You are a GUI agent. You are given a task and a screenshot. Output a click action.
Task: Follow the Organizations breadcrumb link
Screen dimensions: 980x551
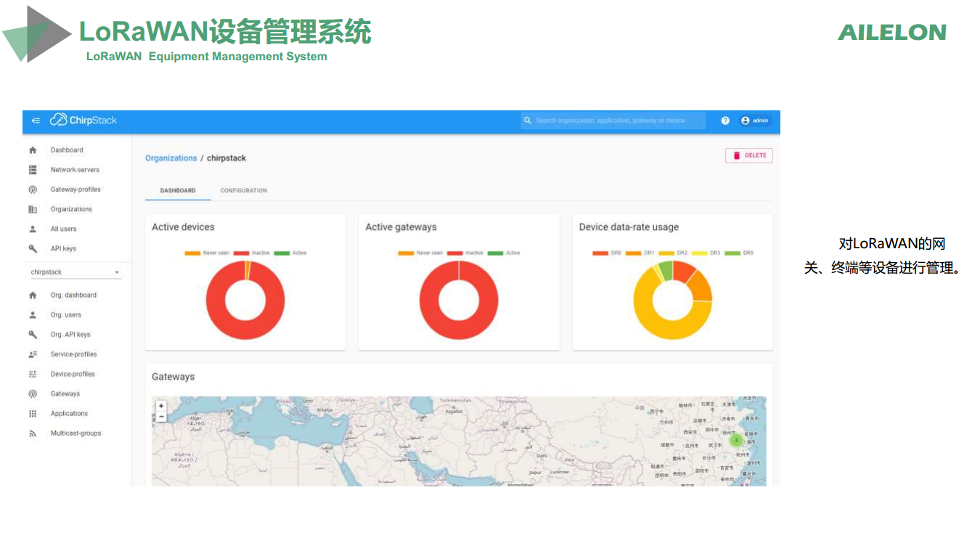point(171,158)
